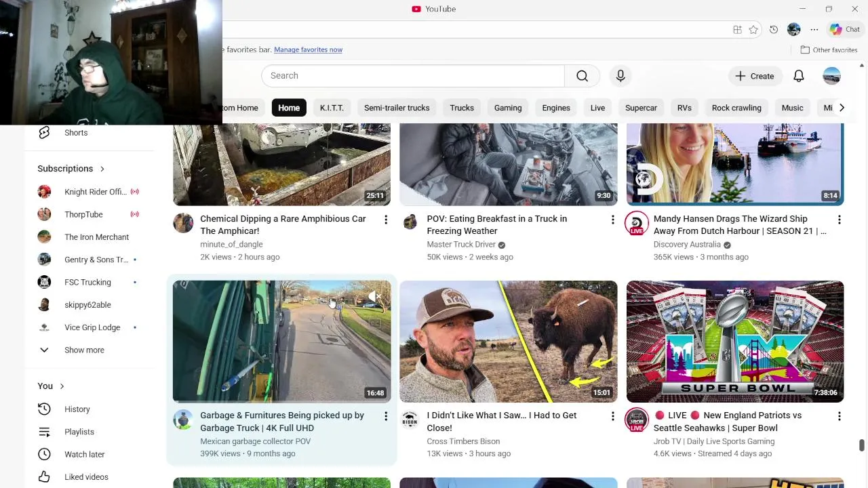The height and width of the screenshot is (488, 868).
Task: Open more options for Garbage Truck video
Action: [386, 416]
